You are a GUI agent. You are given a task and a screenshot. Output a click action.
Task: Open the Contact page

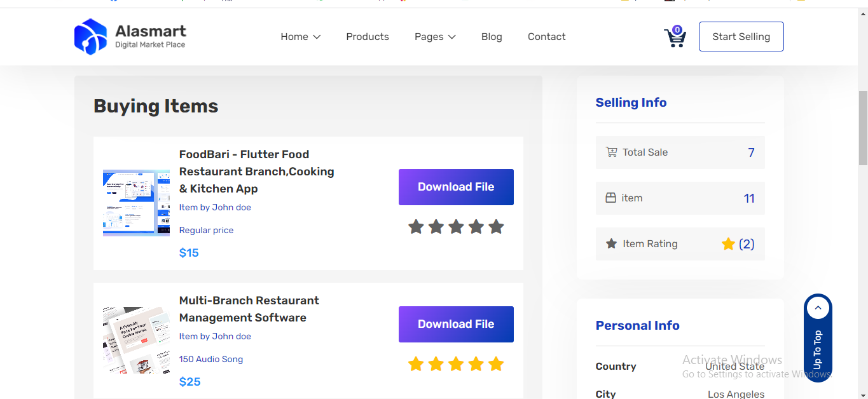546,37
